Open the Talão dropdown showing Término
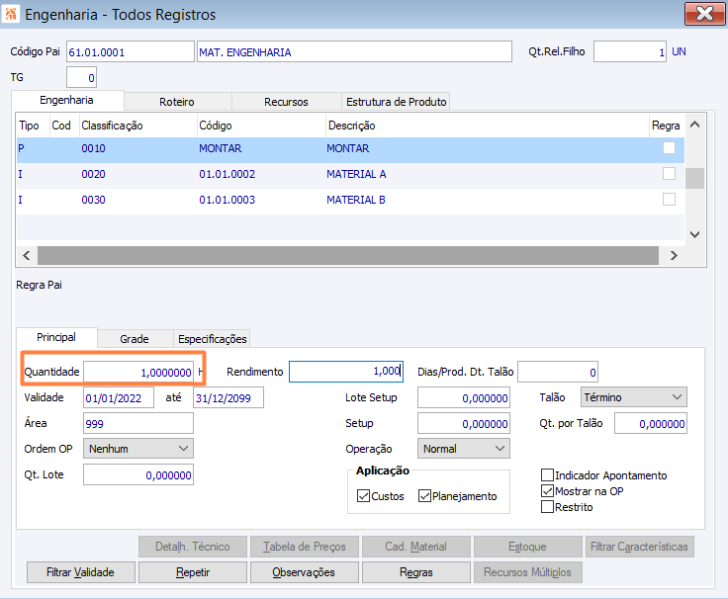The image size is (728, 599). (634, 397)
